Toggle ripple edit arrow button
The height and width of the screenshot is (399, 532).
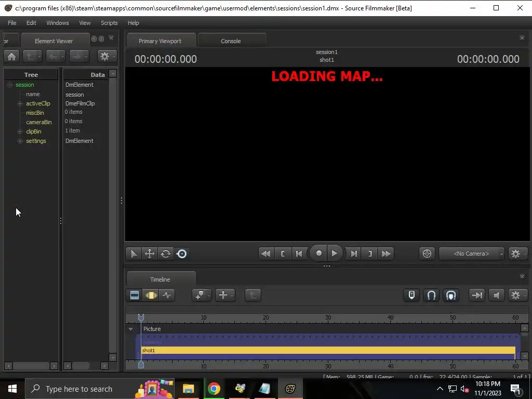[x=477, y=295]
